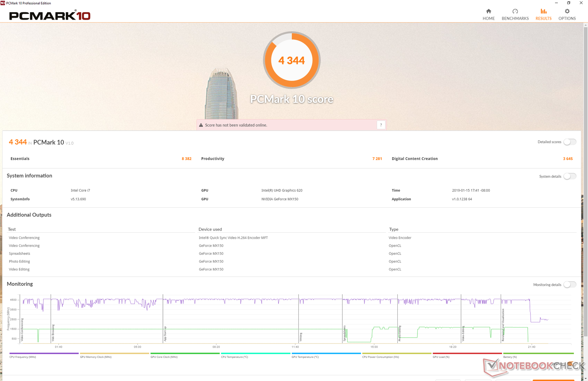Viewport: 588px width, 381px height.
Task: Click the 'Type' column header
Action: click(394, 229)
